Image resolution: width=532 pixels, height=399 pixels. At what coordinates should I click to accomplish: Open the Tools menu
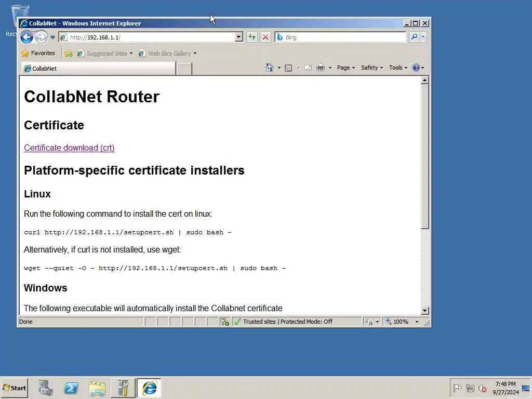[398, 68]
